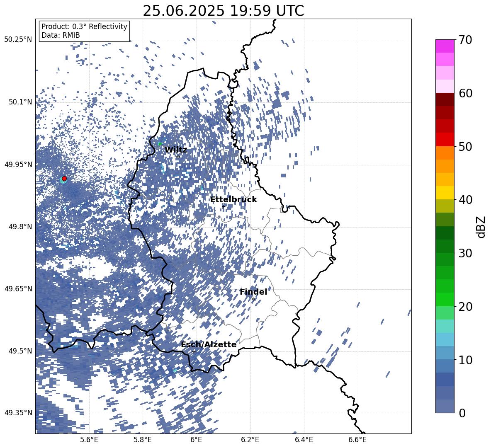Click the 5.6°E longitude tick label

(x=89, y=440)
